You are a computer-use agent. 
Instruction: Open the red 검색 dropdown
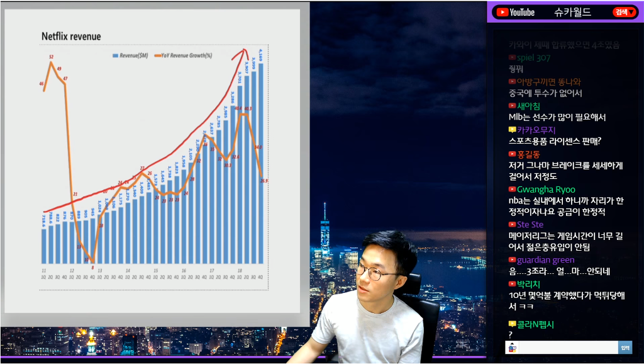click(625, 13)
